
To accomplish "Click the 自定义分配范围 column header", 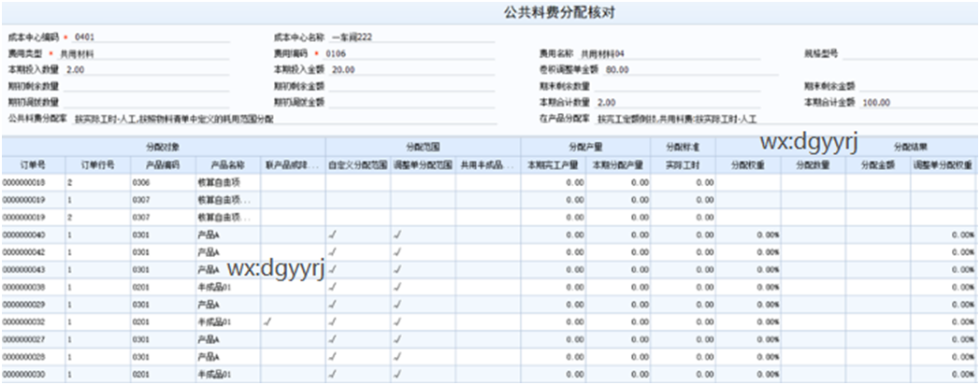I will pos(358,165).
